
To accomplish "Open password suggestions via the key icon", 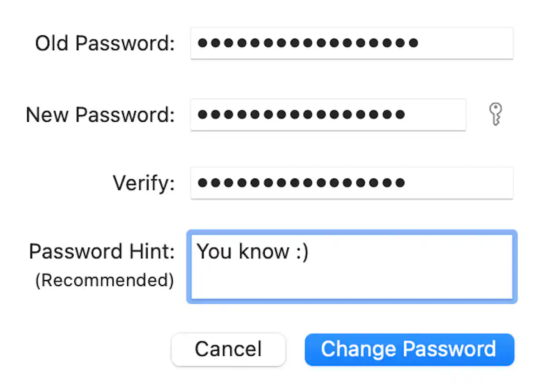I will click(496, 115).
